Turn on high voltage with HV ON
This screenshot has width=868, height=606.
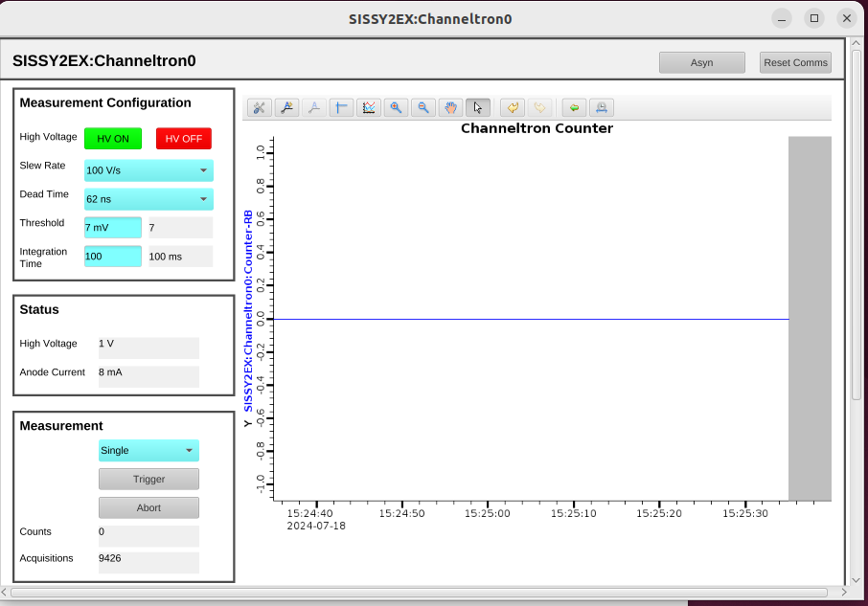(x=113, y=138)
